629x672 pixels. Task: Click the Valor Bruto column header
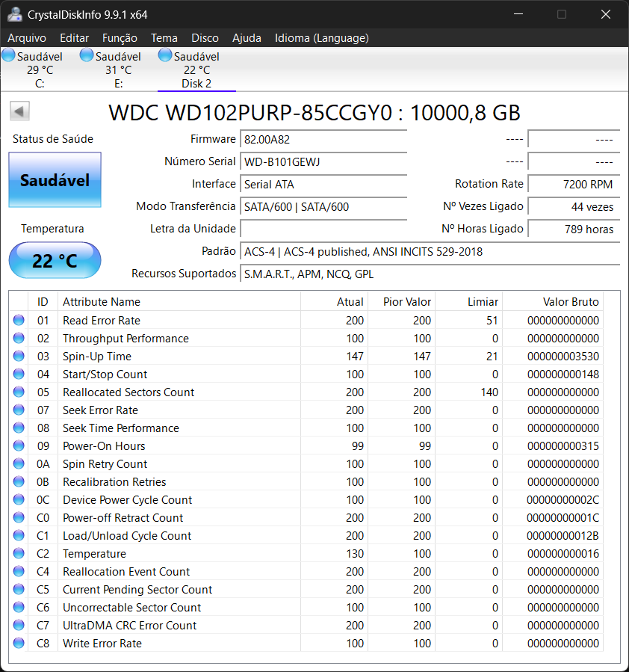pyautogui.click(x=553, y=301)
